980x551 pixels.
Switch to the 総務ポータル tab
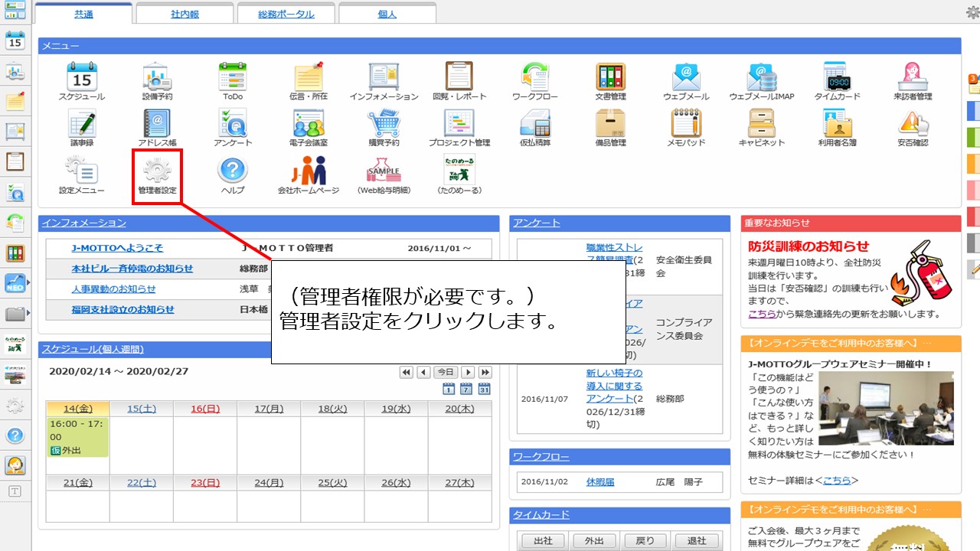coord(286,14)
